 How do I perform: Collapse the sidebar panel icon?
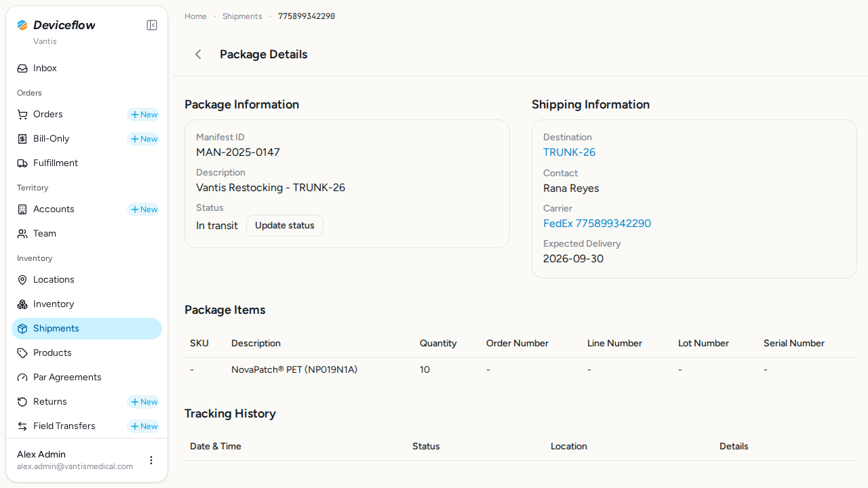click(x=152, y=25)
